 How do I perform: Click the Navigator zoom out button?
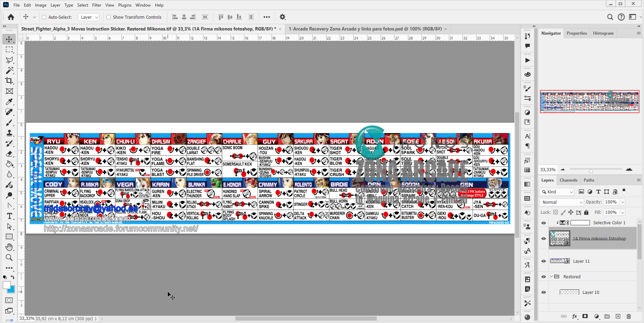[563, 169]
